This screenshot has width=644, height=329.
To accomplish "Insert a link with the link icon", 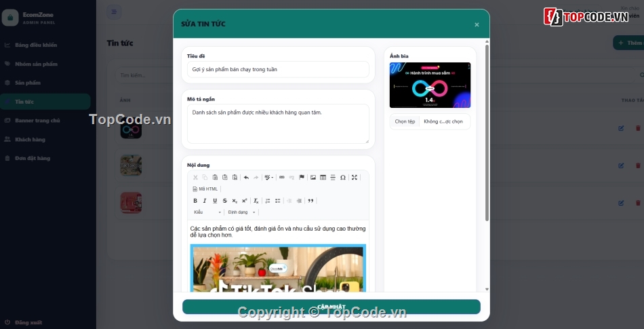I will [282, 178].
